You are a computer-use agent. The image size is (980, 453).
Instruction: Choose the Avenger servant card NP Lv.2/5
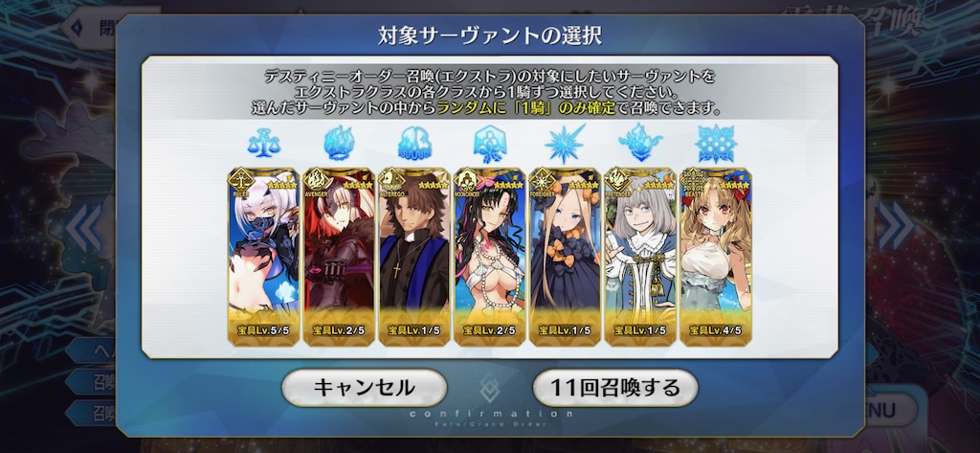tap(339, 257)
